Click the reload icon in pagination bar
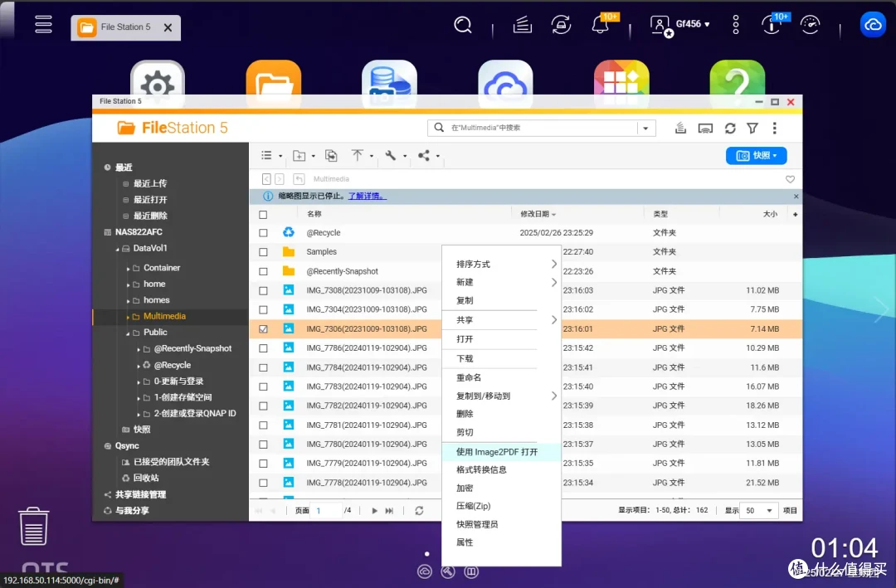 click(419, 511)
